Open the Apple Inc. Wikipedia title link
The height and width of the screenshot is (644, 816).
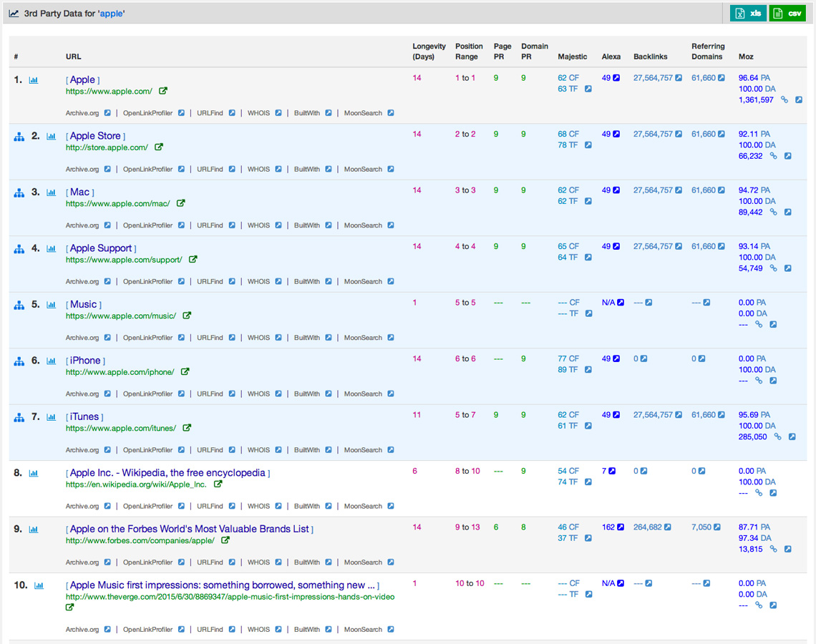click(x=167, y=473)
